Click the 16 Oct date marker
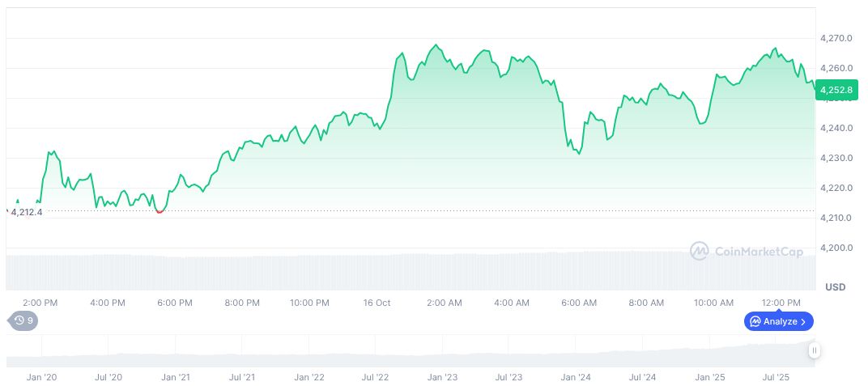Viewport: 868px width, 386px height. (377, 303)
